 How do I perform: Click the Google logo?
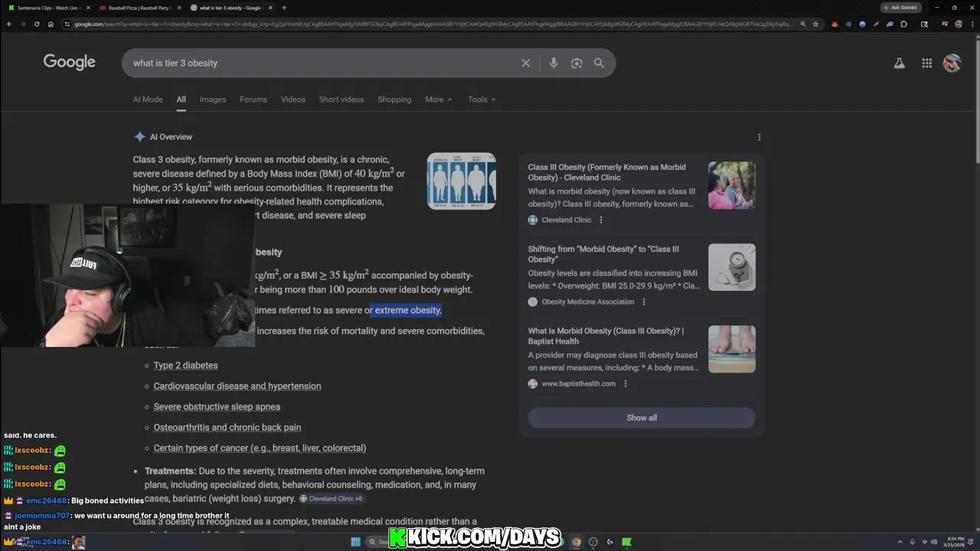[69, 62]
